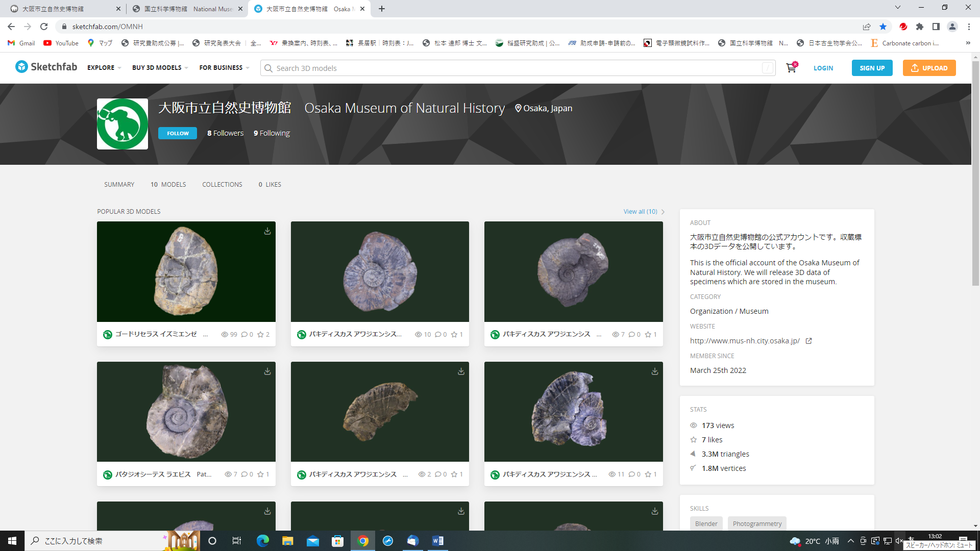Open the shopping cart icon
Viewport: 980px width, 551px height.
[791, 68]
